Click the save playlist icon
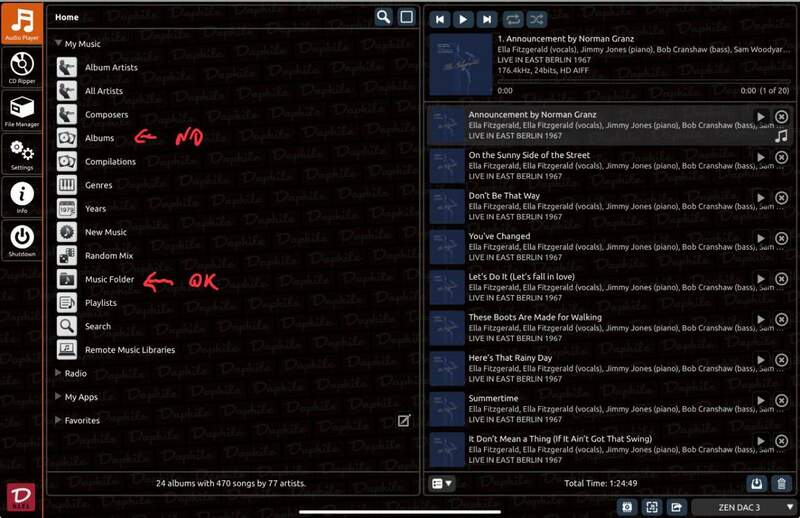 click(757, 483)
